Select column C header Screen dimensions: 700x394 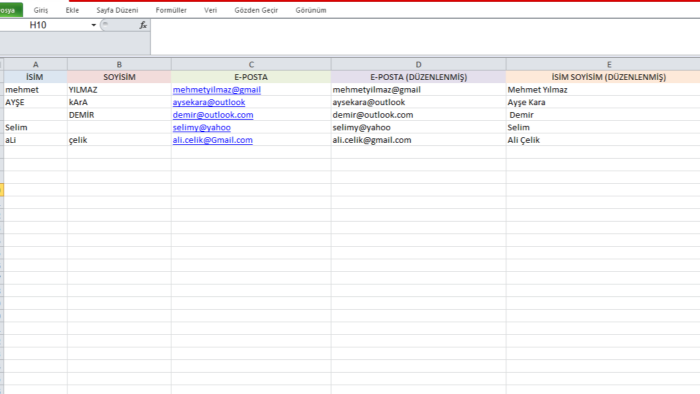tap(251, 64)
